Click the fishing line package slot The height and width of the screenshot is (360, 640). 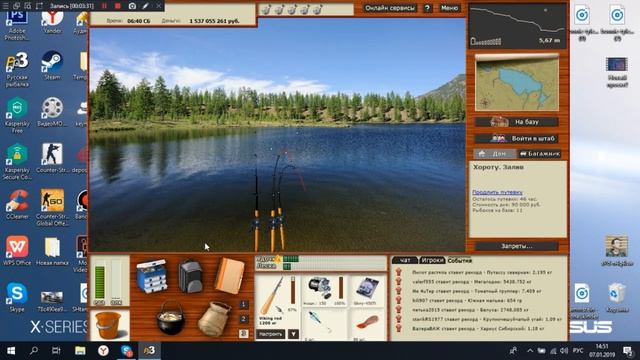[x=367, y=290]
